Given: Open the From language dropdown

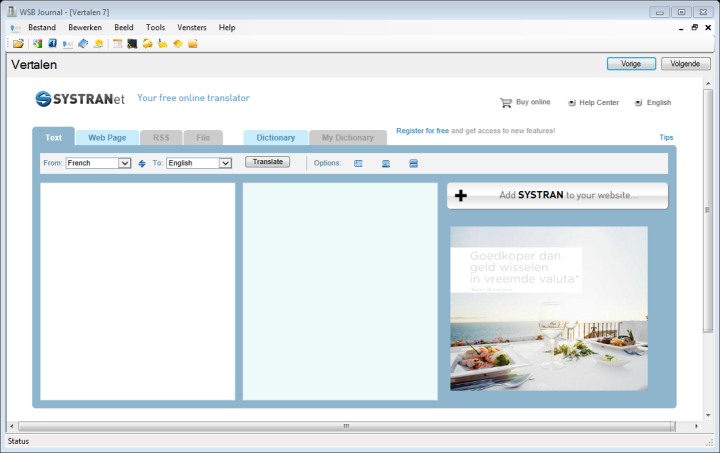Looking at the screenshot, I should (x=98, y=163).
